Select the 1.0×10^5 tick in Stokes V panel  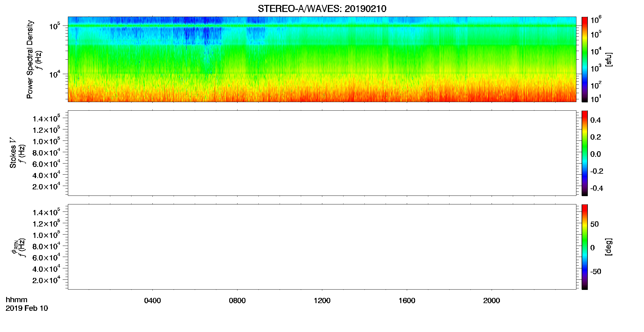tap(46, 141)
